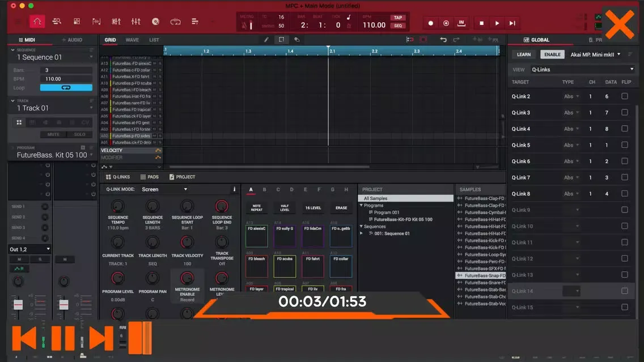
Task: Open the track list view icon
Action: point(195,22)
